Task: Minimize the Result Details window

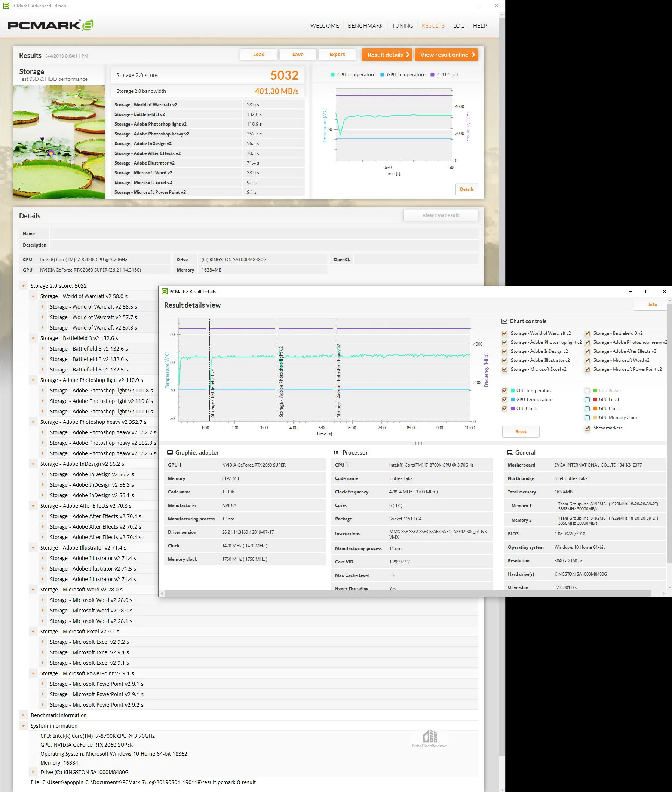Action: pos(630,291)
